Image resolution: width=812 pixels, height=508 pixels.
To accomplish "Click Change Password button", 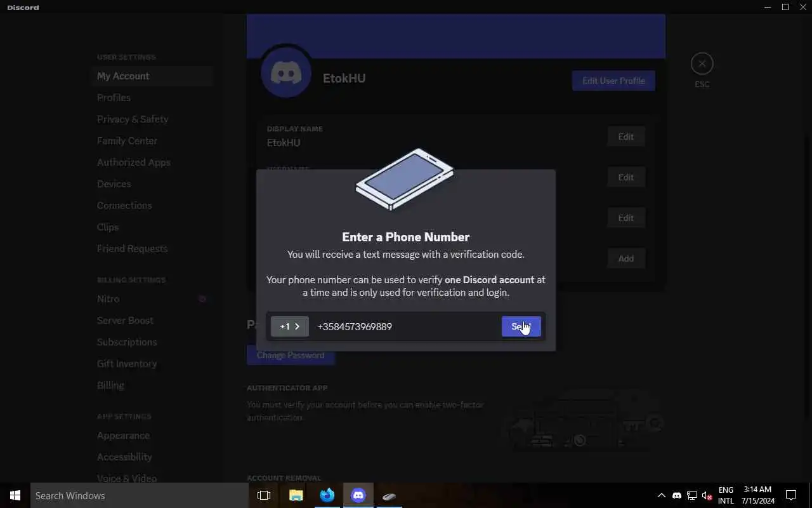I will 291,355.
